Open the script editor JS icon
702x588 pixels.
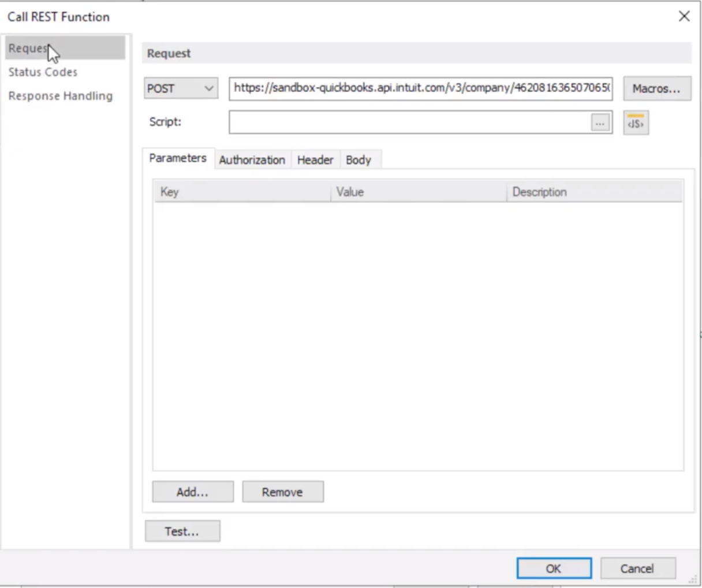[x=634, y=122]
